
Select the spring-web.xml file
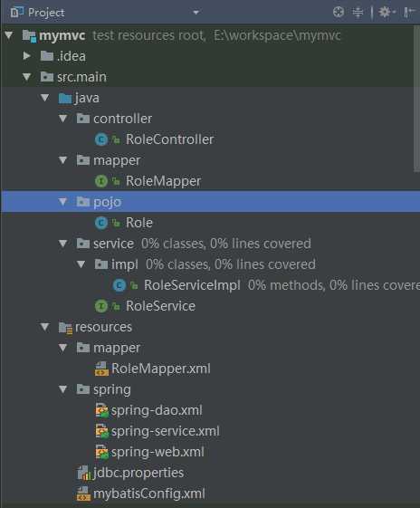[x=157, y=452]
